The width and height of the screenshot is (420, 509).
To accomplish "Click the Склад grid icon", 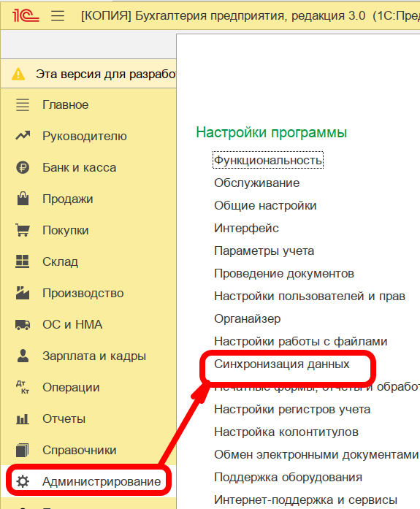I will (x=23, y=261).
